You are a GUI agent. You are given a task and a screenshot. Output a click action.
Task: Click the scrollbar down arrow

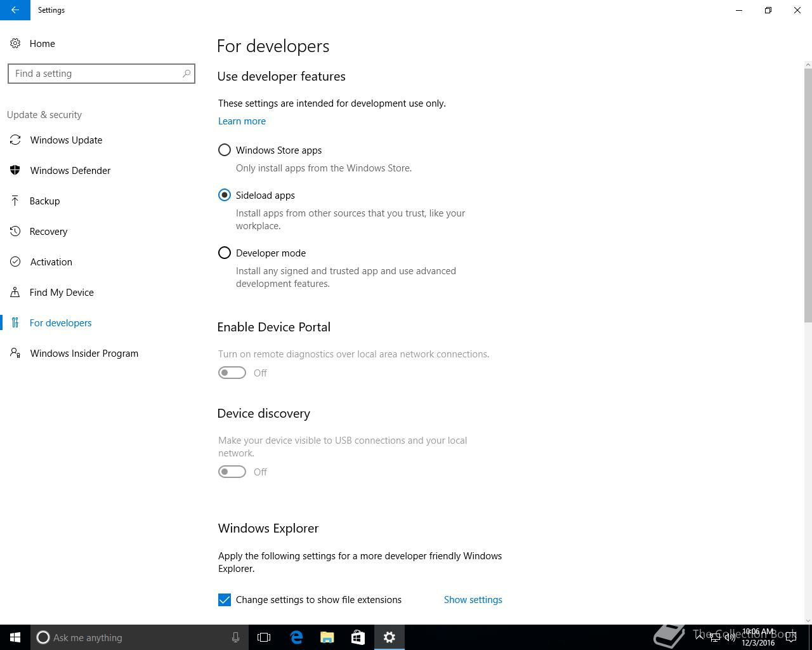(x=808, y=620)
